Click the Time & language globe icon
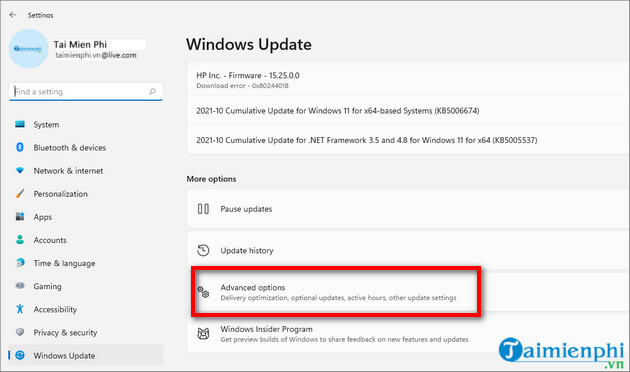This screenshot has width=630, height=372. pos(20,263)
